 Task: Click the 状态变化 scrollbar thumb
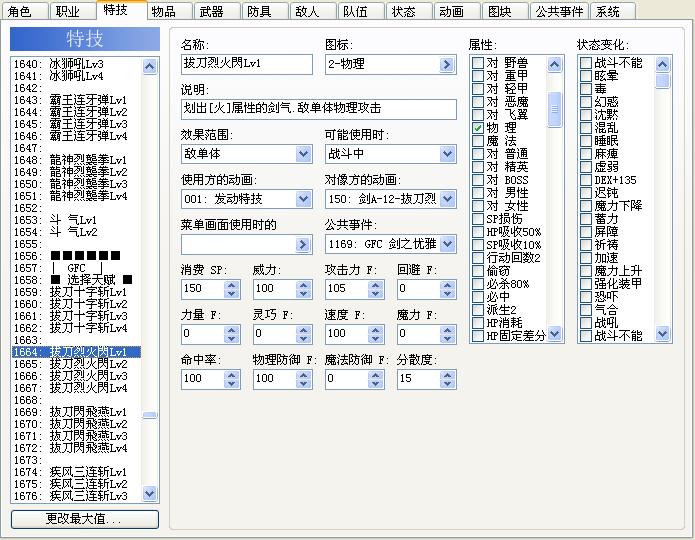click(x=662, y=81)
